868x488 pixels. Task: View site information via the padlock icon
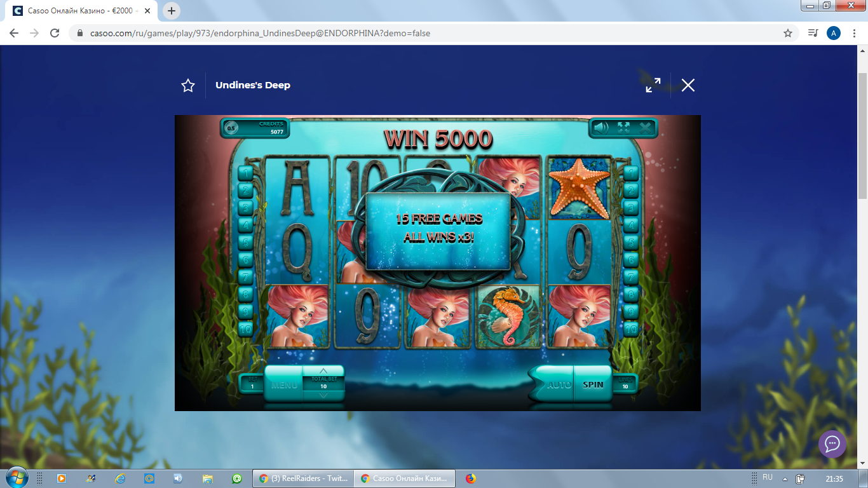coord(80,33)
